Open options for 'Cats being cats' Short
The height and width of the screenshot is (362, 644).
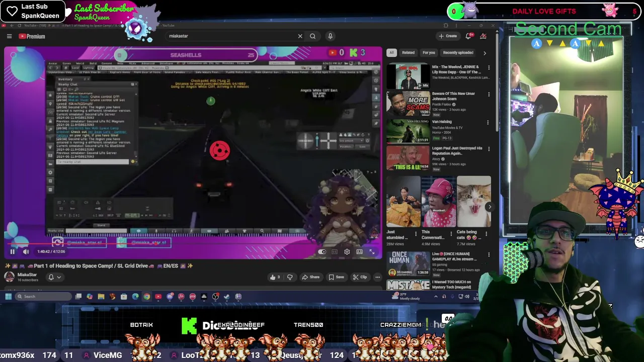coord(486,233)
